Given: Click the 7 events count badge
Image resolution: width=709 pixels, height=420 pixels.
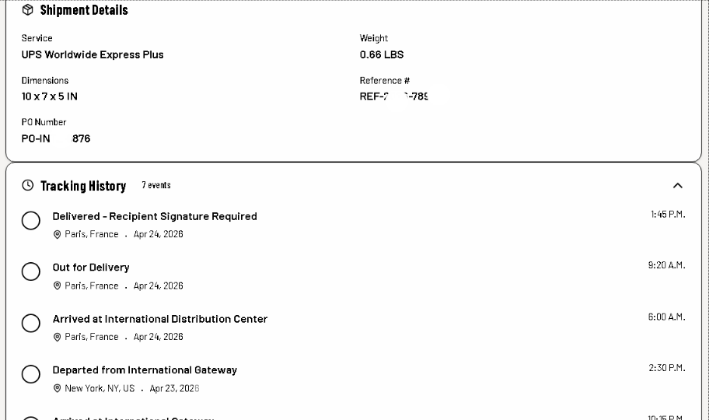Looking at the screenshot, I should [x=156, y=186].
